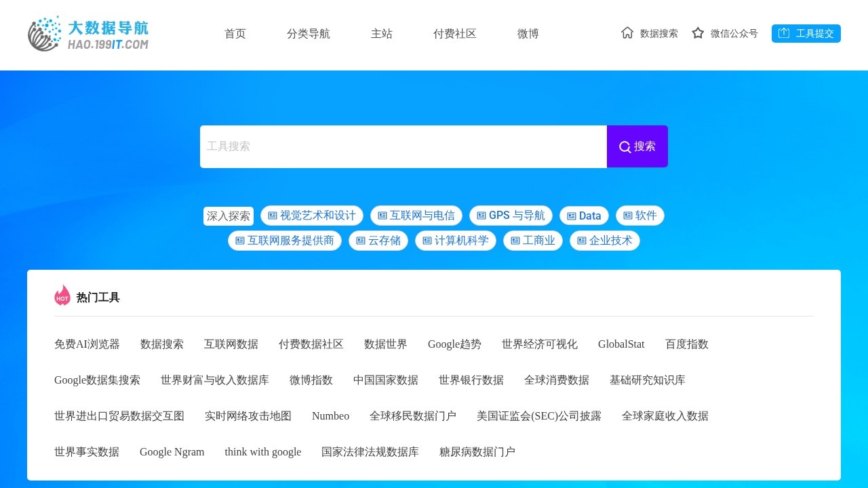Viewport: 868px width, 488px height.
Task: Select the 视觉艺术和设计 tag
Action: pos(312,216)
